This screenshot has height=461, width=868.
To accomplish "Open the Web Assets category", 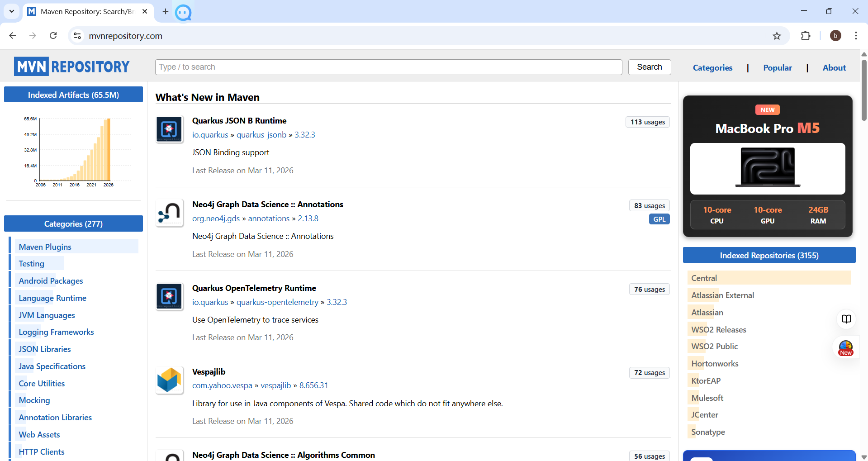I will click(39, 435).
